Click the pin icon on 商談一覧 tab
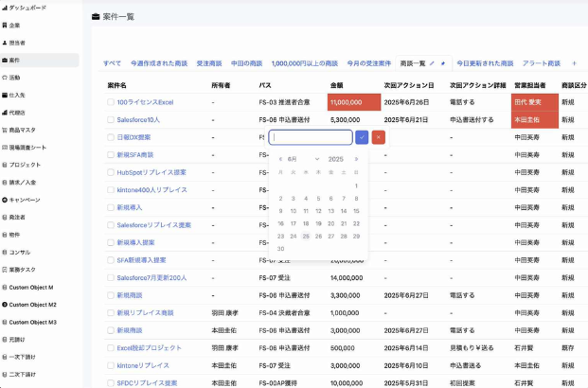This screenshot has width=588, height=388. [x=443, y=63]
